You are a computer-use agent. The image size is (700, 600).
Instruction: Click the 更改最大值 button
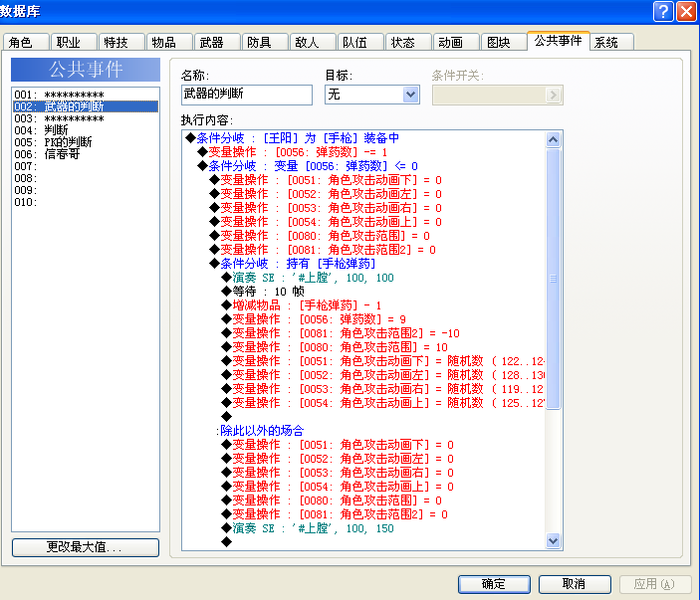point(86,547)
